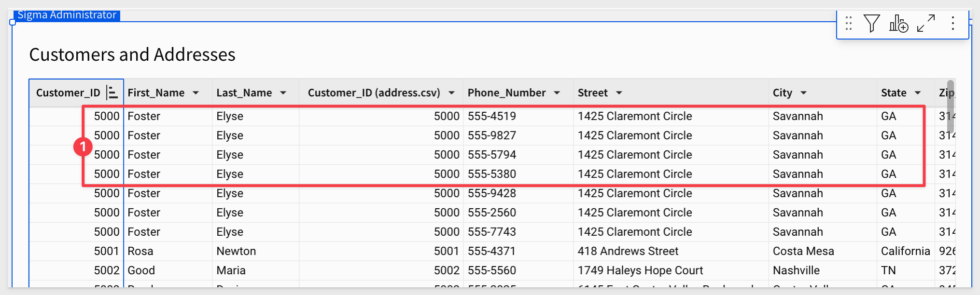Image resolution: width=980 pixels, height=295 pixels.
Task: Open State column dropdown arrow
Action: pyautogui.click(x=918, y=93)
